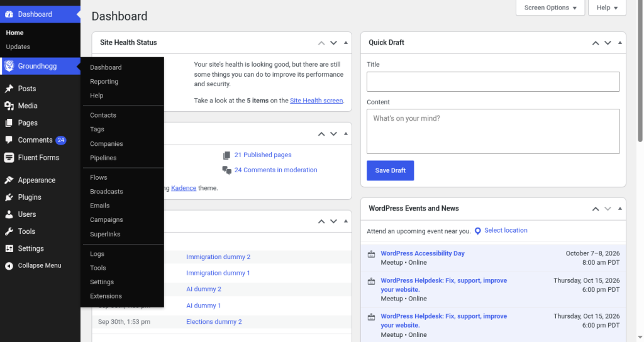Open the Kadence theme link
Image resolution: width=644 pixels, height=342 pixels.
point(184,188)
